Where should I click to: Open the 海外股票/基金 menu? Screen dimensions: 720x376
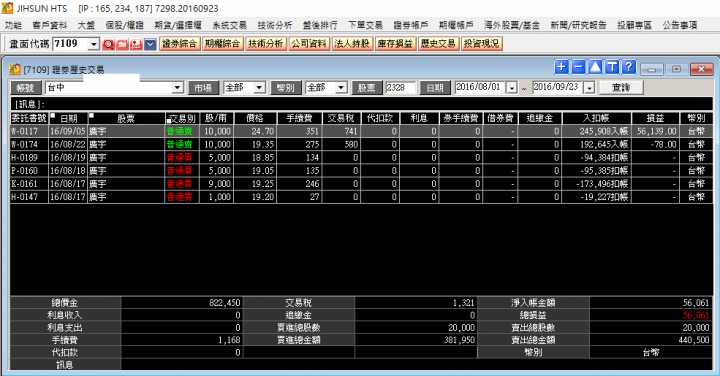pos(512,25)
